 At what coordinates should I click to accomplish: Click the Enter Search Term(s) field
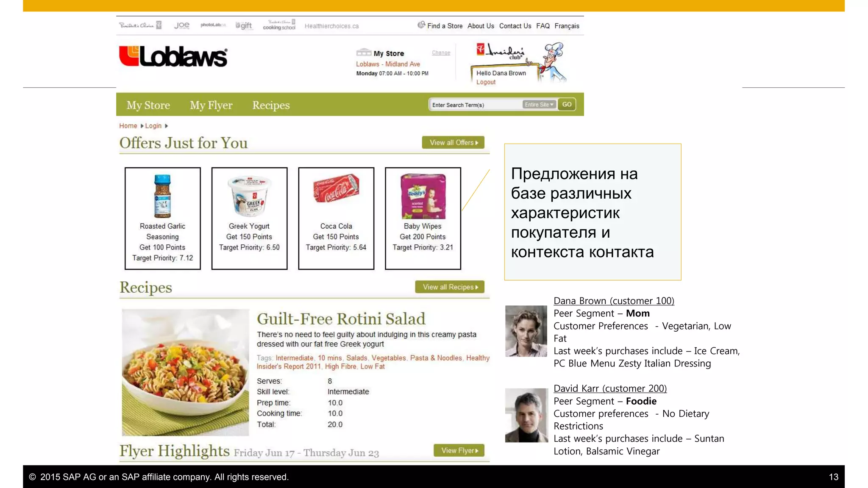pos(476,105)
